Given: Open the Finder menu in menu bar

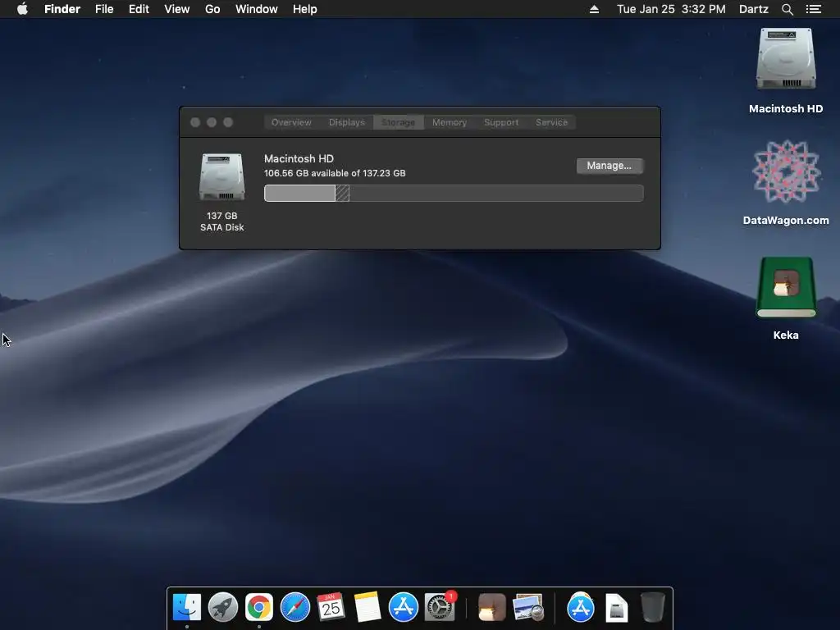Looking at the screenshot, I should (x=62, y=9).
